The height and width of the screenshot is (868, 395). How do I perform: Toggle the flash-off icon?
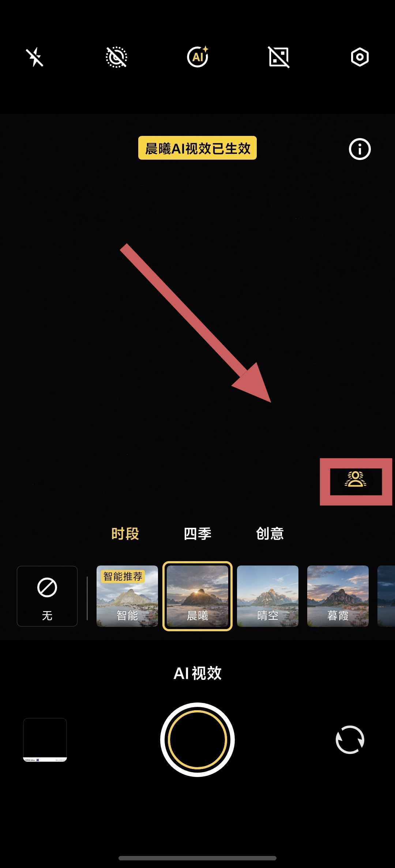click(x=35, y=57)
